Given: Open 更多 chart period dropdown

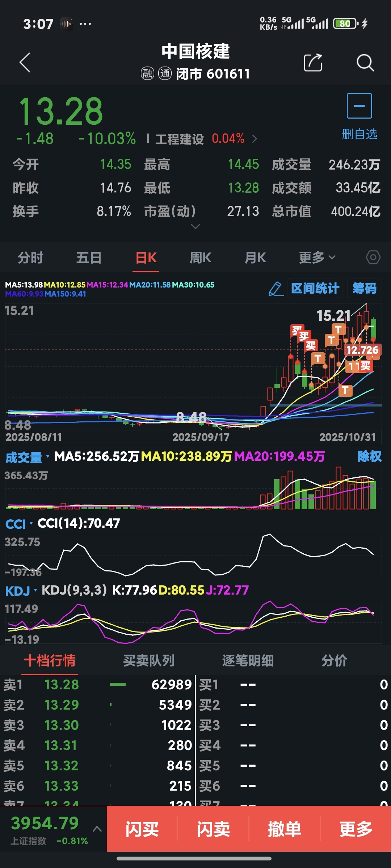Looking at the screenshot, I should click(317, 258).
